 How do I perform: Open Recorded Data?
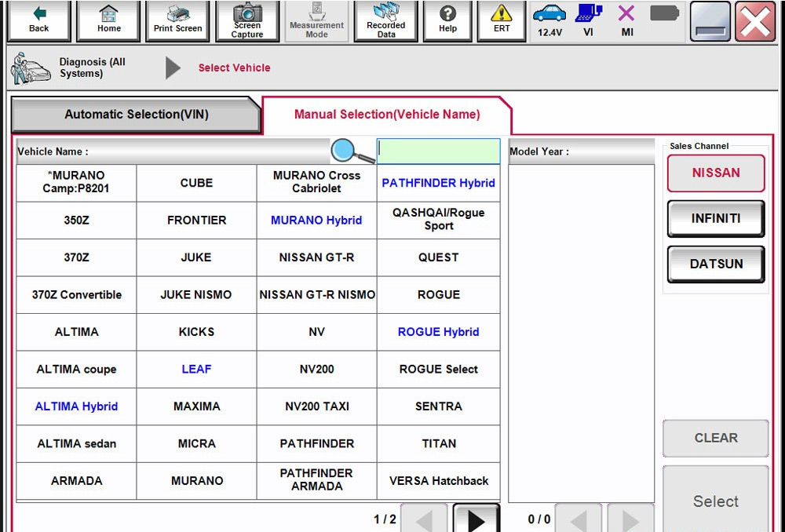pos(385,21)
